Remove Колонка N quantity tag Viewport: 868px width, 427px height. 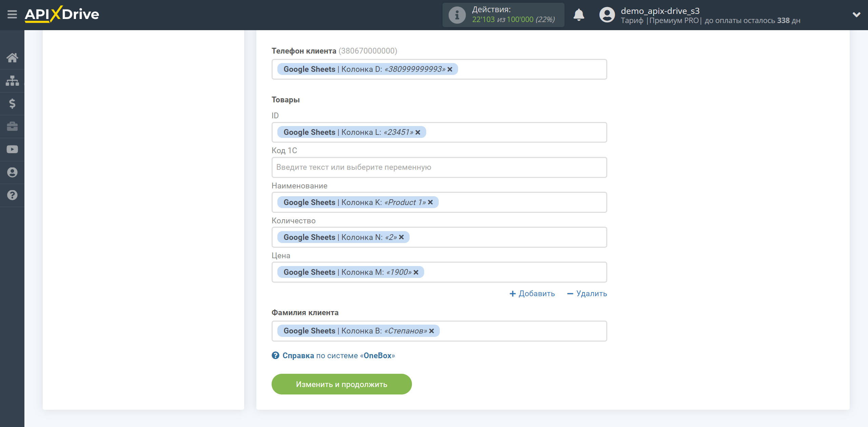tap(401, 237)
